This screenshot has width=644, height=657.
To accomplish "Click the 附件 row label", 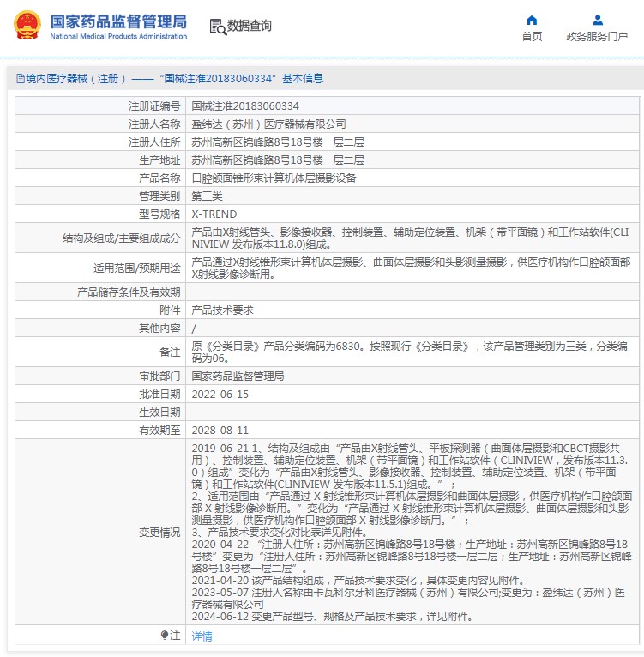I will pyautogui.click(x=170, y=310).
